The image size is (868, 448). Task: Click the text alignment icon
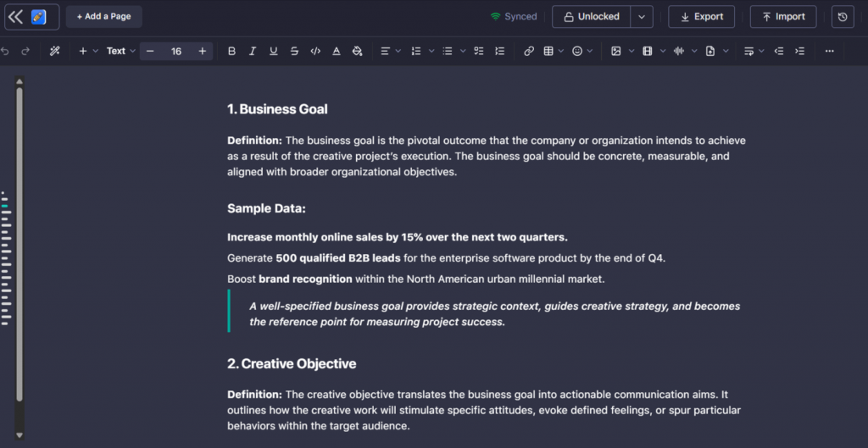[386, 51]
